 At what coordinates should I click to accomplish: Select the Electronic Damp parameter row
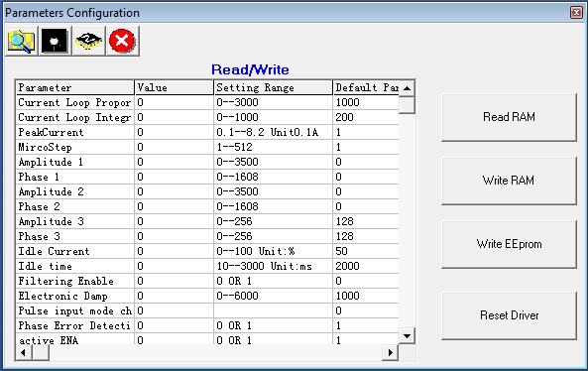pyautogui.click(x=207, y=296)
